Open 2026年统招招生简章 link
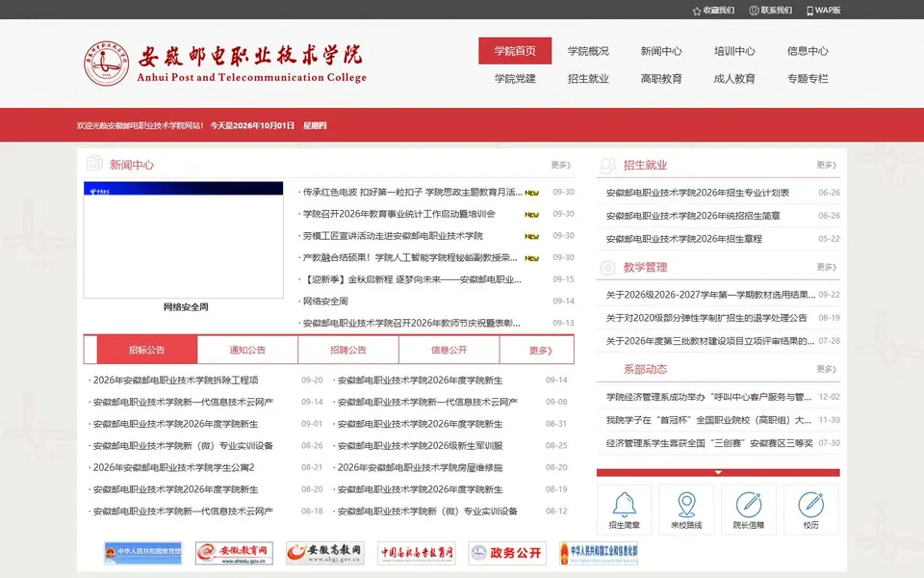This screenshot has width=924, height=578. point(693,216)
